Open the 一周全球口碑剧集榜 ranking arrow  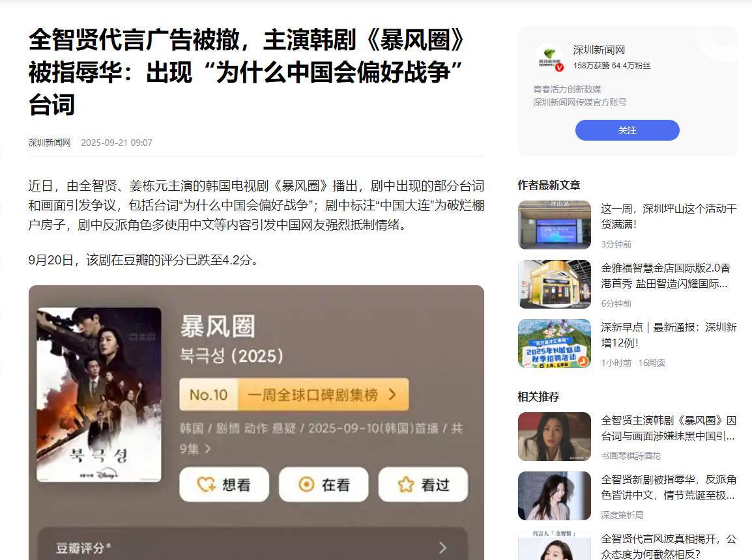point(392,395)
